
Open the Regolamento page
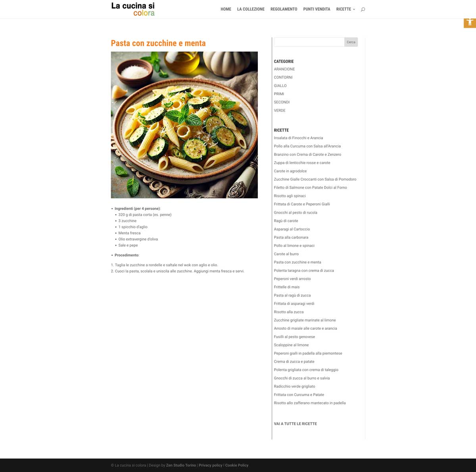click(284, 9)
